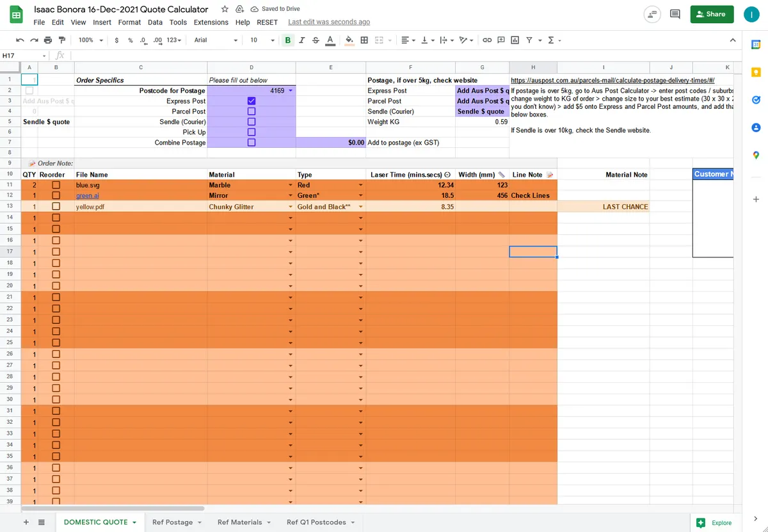
Task: Switch to the Ref Materials sheet tab
Action: [x=243, y=522]
